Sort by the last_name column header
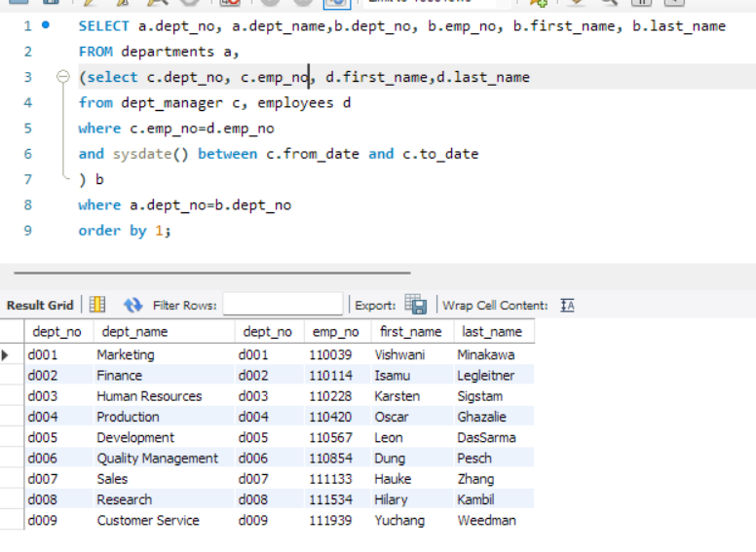The image size is (756, 552). [x=492, y=332]
